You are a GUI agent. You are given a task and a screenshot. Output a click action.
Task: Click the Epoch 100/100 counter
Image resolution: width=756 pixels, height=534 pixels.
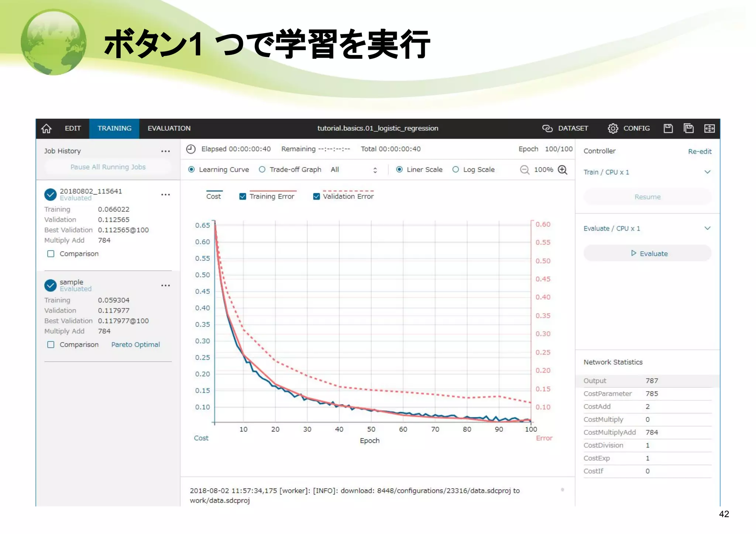pyautogui.click(x=545, y=149)
